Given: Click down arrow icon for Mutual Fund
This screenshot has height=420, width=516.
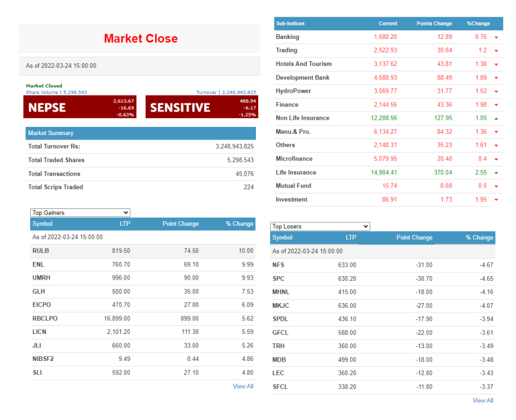Looking at the screenshot, I should (x=497, y=186).
